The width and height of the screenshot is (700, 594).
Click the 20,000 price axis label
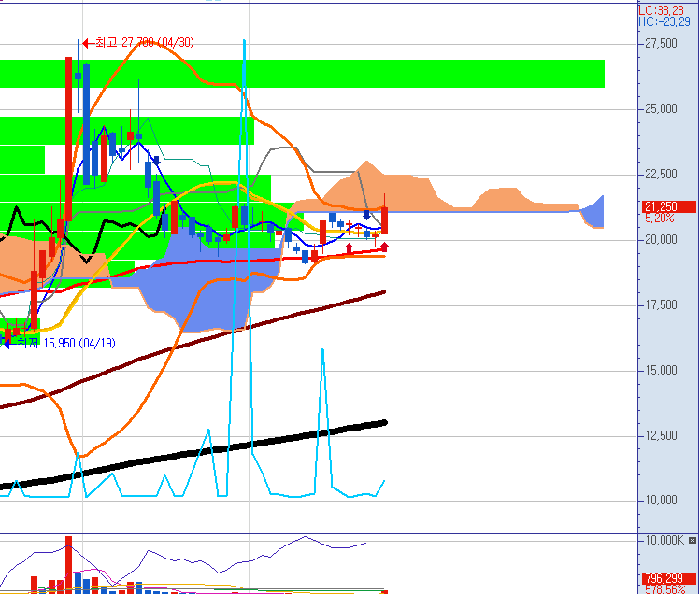pos(661,240)
